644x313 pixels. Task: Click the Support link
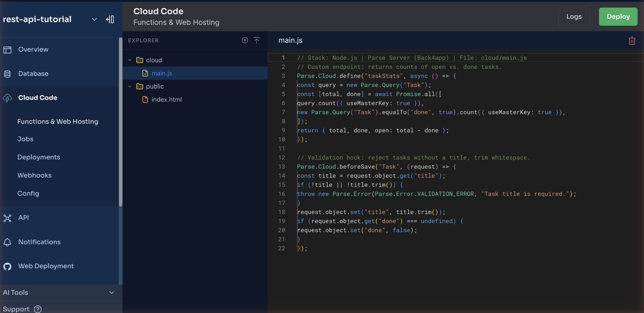[x=16, y=309]
